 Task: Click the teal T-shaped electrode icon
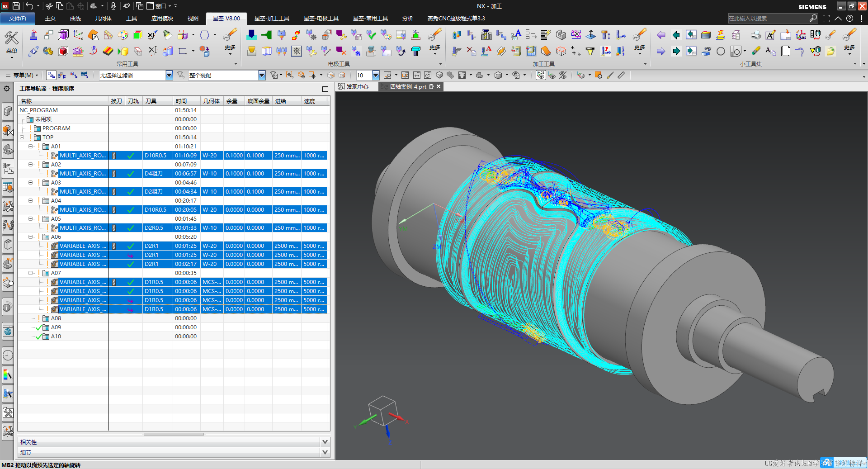pos(416,51)
